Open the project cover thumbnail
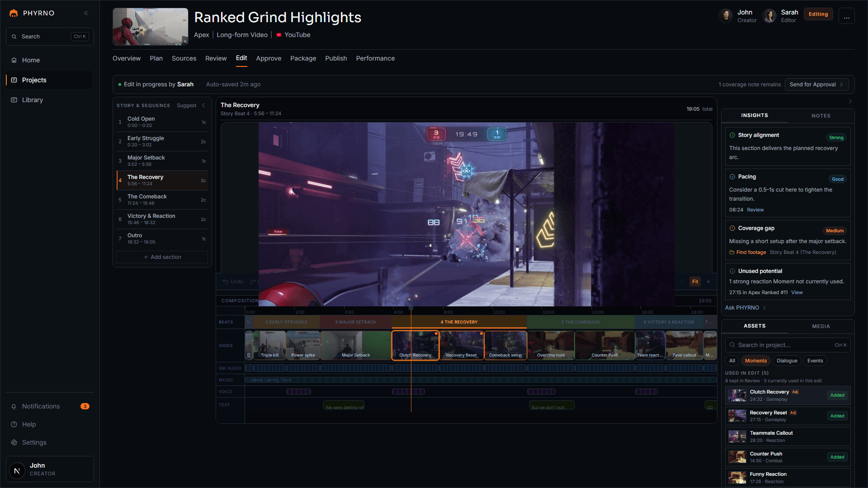The image size is (868, 488). (x=150, y=27)
